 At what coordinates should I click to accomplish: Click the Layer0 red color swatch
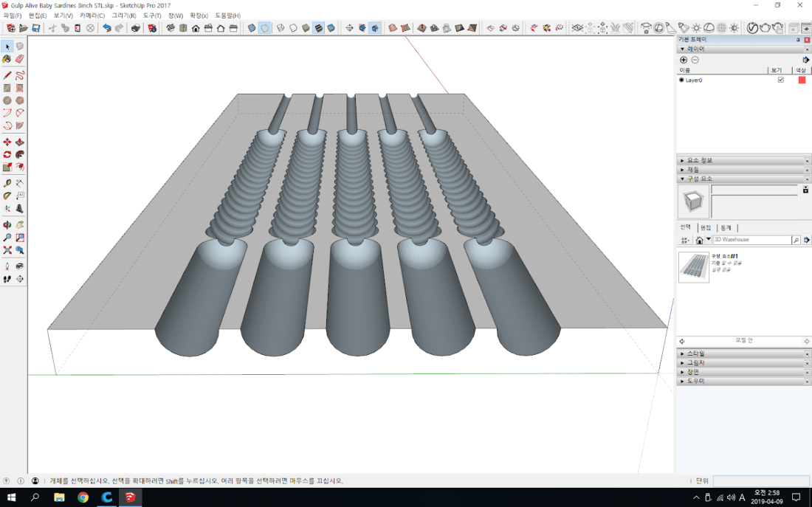point(802,80)
